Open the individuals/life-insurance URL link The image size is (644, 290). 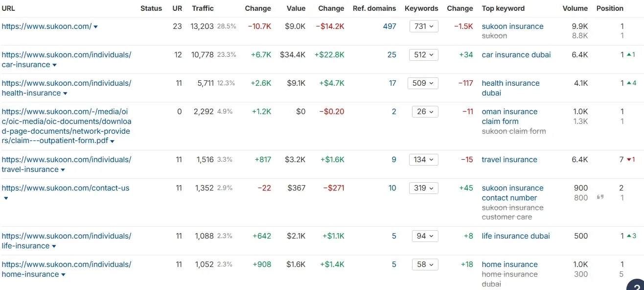pos(66,241)
